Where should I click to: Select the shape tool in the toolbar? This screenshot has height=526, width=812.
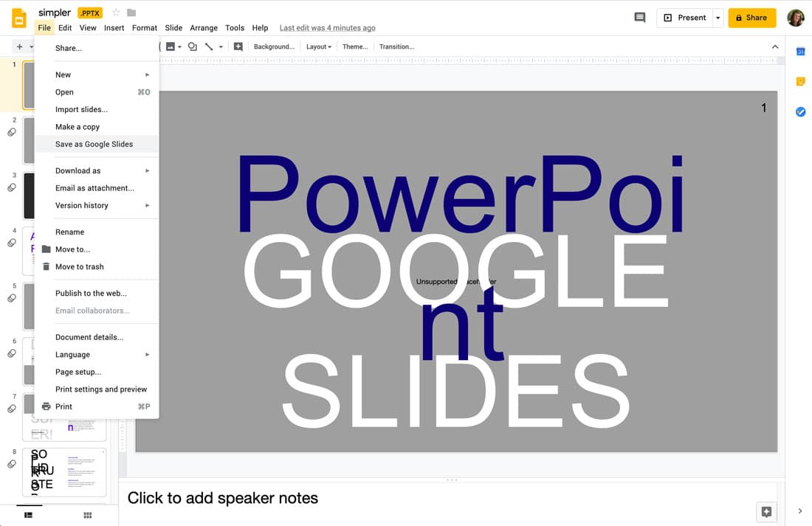(191, 46)
